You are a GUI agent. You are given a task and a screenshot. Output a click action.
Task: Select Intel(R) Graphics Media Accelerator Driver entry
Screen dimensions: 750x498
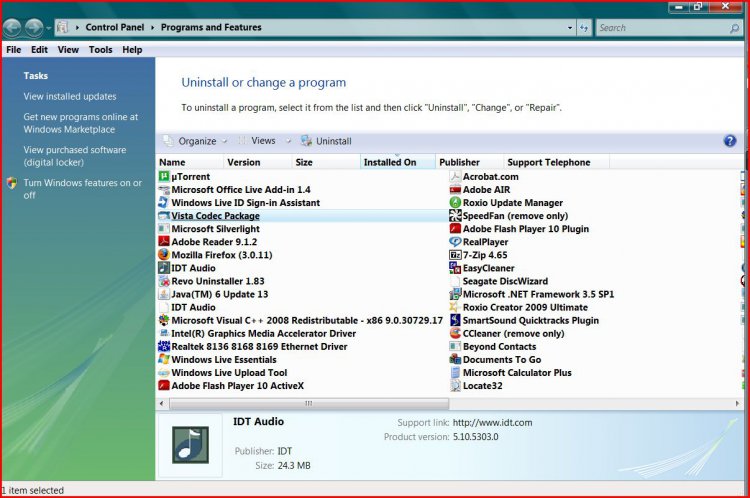(x=264, y=333)
